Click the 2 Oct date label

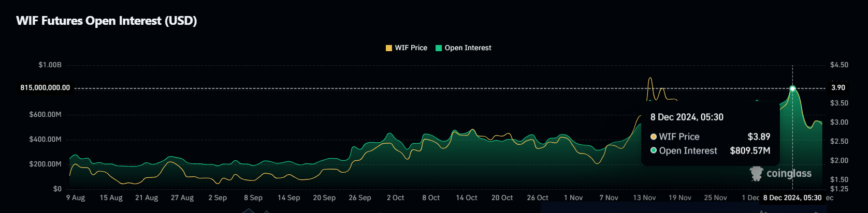[x=395, y=197]
